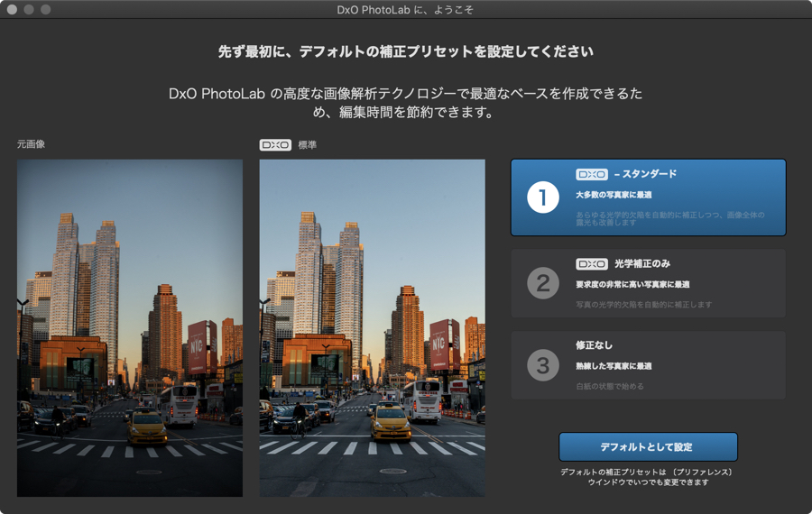Image resolution: width=812 pixels, height=514 pixels.
Task: Click the 標準 label text
Action: click(307, 145)
